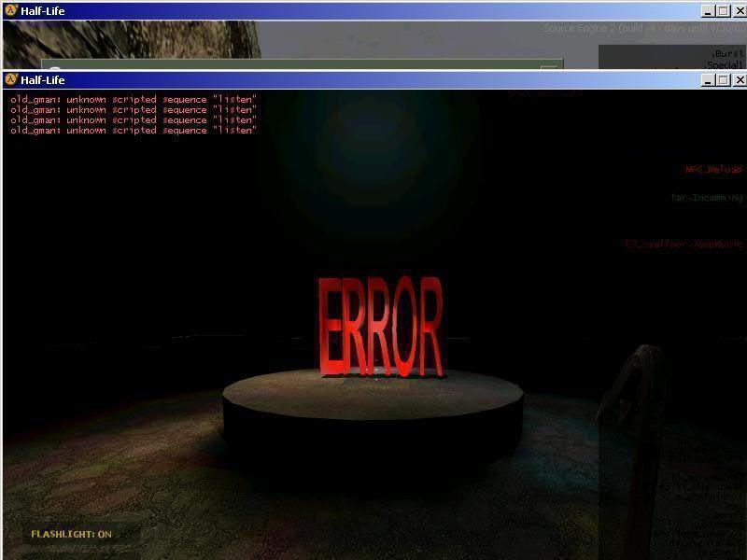Click the first old_gman console message line

pos(133,99)
